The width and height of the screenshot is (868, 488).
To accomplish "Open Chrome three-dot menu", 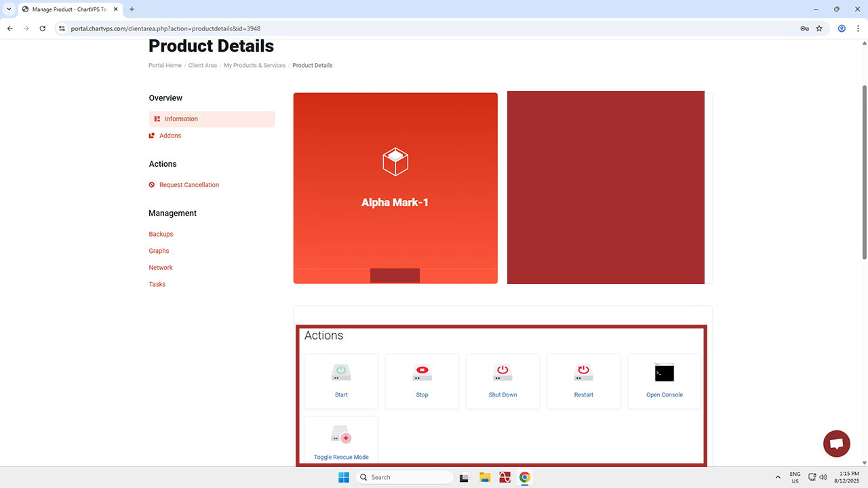I will point(857,28).
